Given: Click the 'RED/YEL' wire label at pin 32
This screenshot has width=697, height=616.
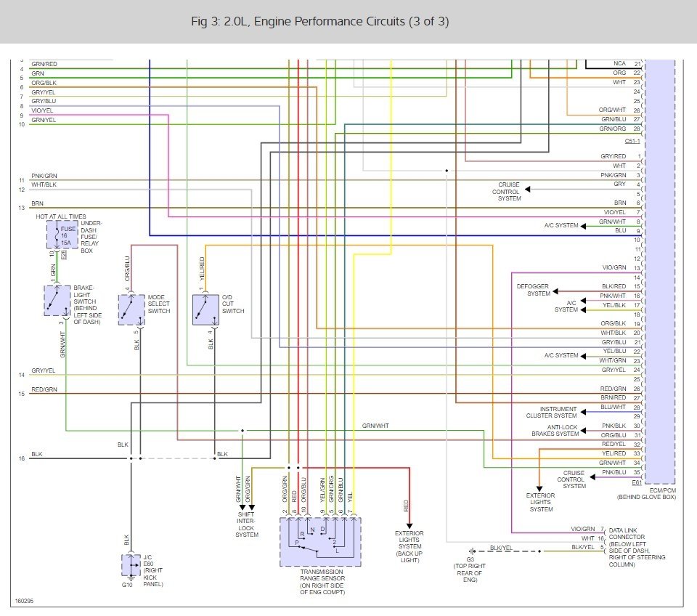Looking at the screenshot, I should click(x=614, y=444).
